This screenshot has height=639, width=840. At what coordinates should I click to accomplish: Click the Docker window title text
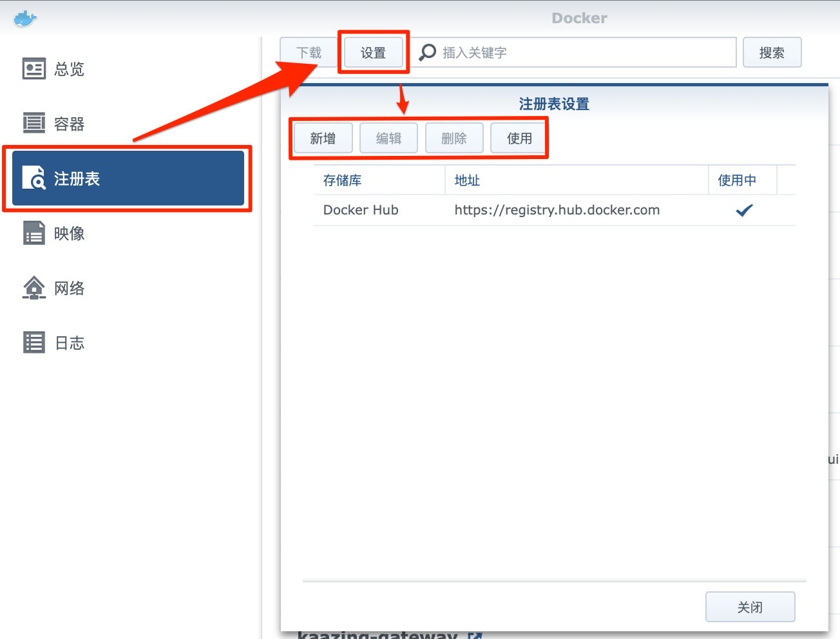coord(579,18)
